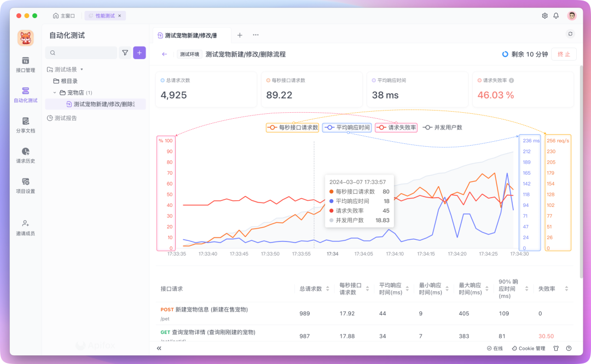591x364 pixels.
Task: Click the 总请求次数 4,925 card
Action: pos(206,89)
